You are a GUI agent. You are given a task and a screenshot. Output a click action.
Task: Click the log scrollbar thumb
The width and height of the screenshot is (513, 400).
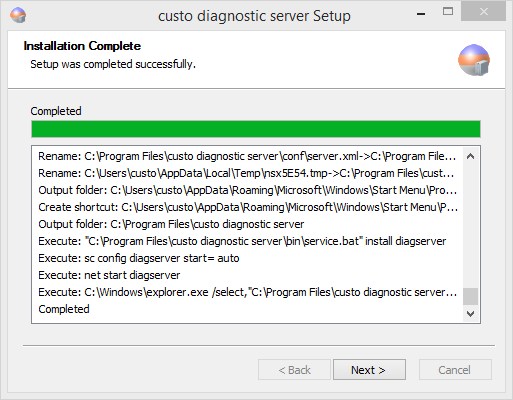(470, 296)
